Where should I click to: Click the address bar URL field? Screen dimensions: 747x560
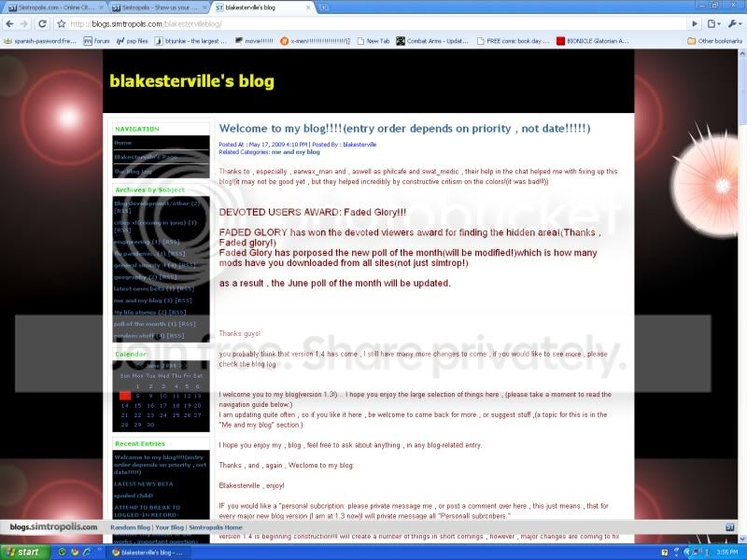[376, 24]
